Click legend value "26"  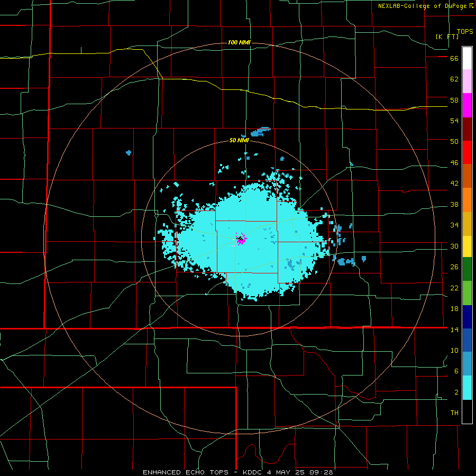(454, 267)
